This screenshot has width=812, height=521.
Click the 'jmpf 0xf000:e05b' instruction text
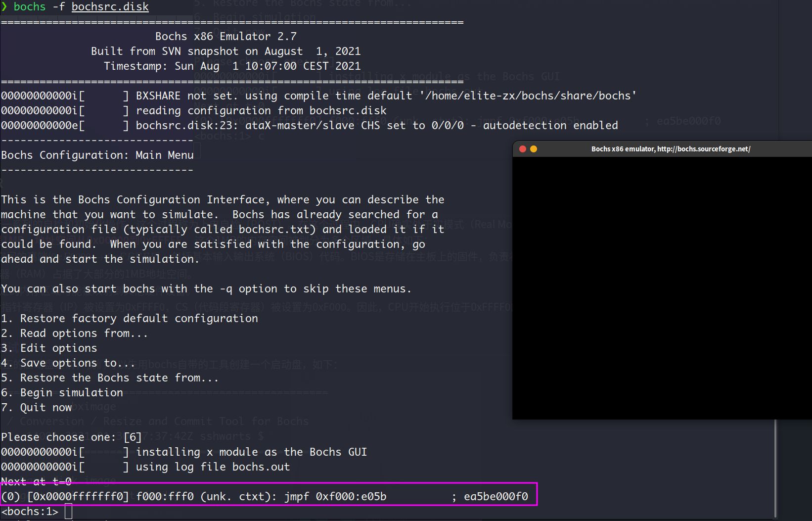coord(335,497)
